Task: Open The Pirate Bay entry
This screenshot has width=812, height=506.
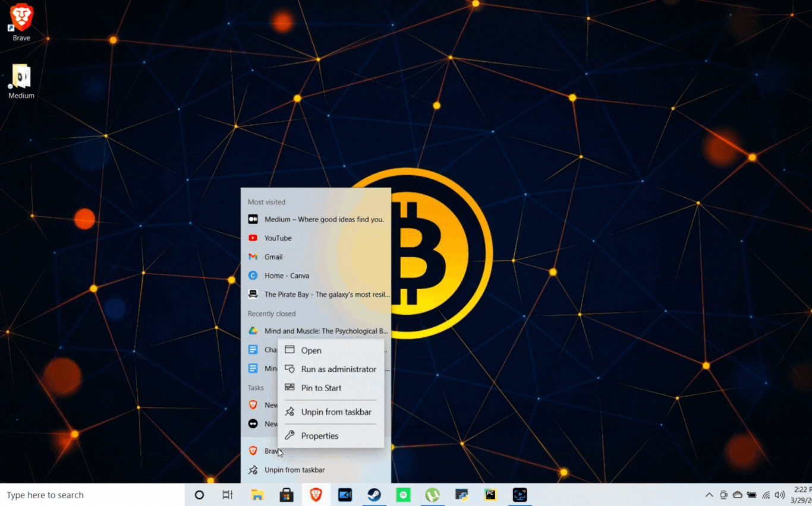Action: coord(316,295)
